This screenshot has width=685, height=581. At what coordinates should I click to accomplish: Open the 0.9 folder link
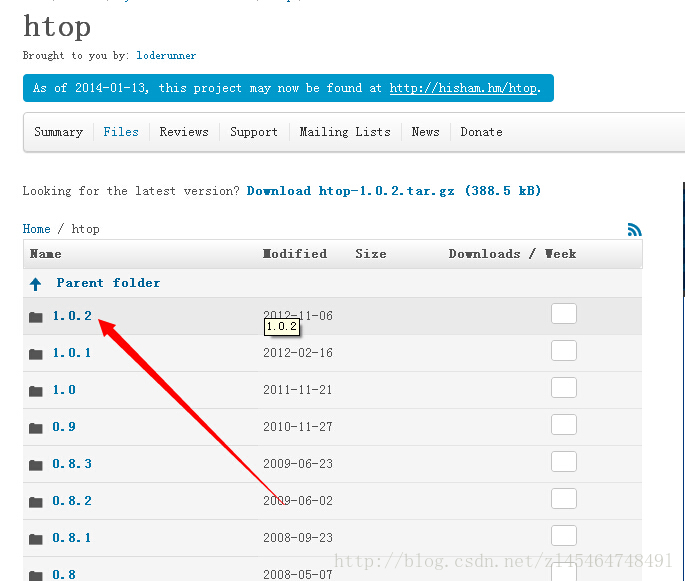64,427
